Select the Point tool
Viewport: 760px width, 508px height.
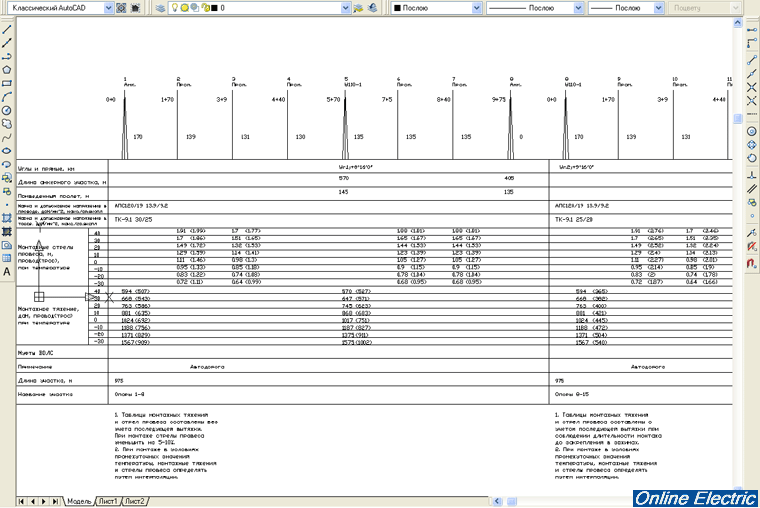tap(7, 205)
